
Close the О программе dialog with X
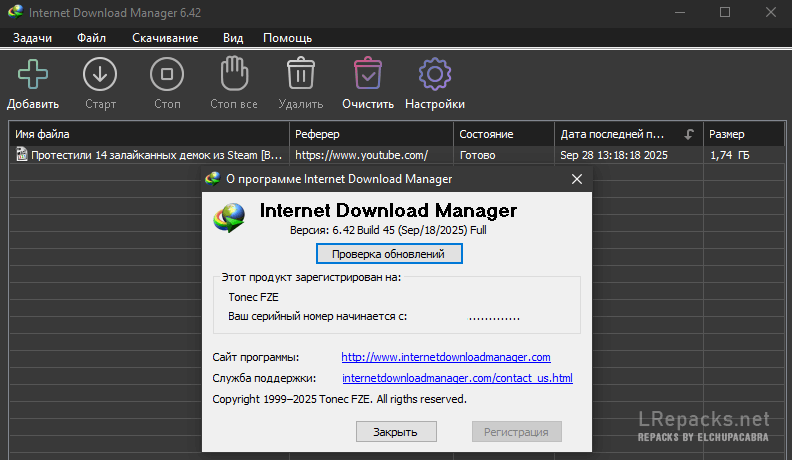pyautogui.click(x=577, y=179)
